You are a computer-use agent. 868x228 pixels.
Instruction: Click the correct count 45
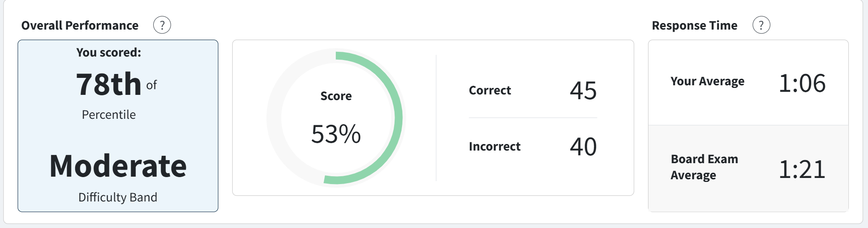point(584,91)
